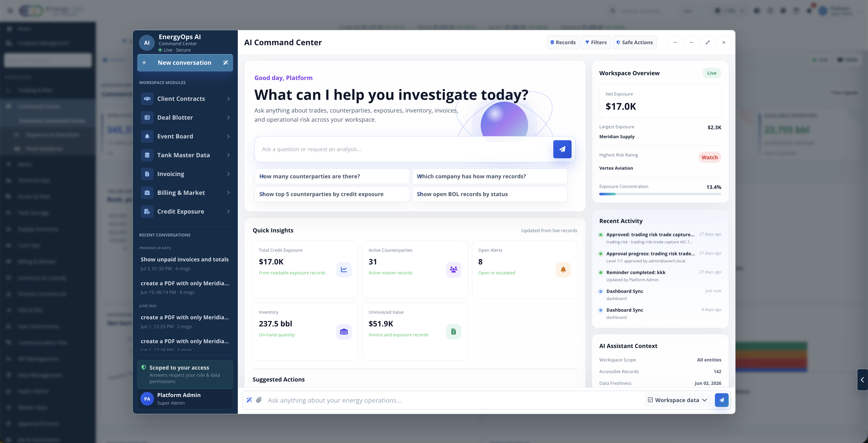Select 'Show open BOL records by status' suggestion
This screenshot has width=868, height=443.
coord(490,194)
